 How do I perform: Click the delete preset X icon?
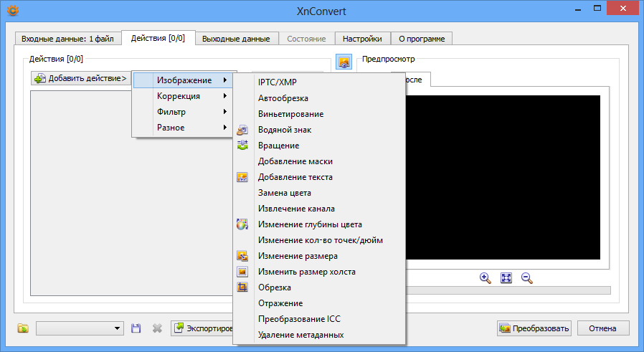[x=157, y=328]
